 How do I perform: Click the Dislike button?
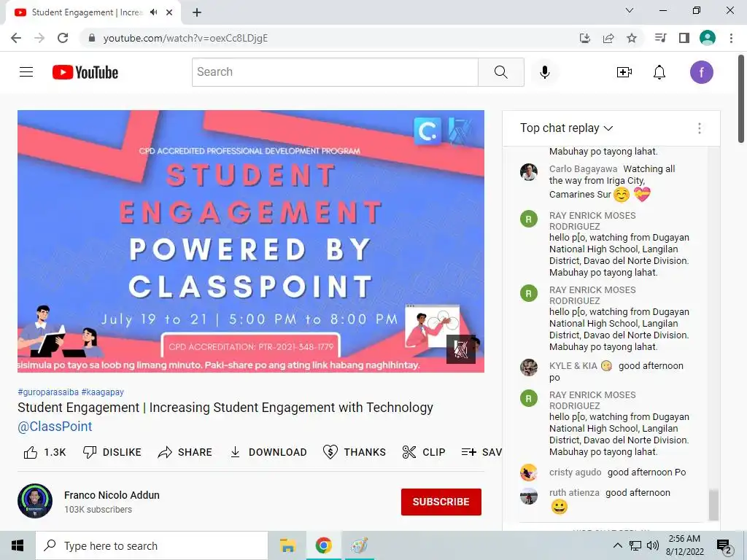point(112,452)
